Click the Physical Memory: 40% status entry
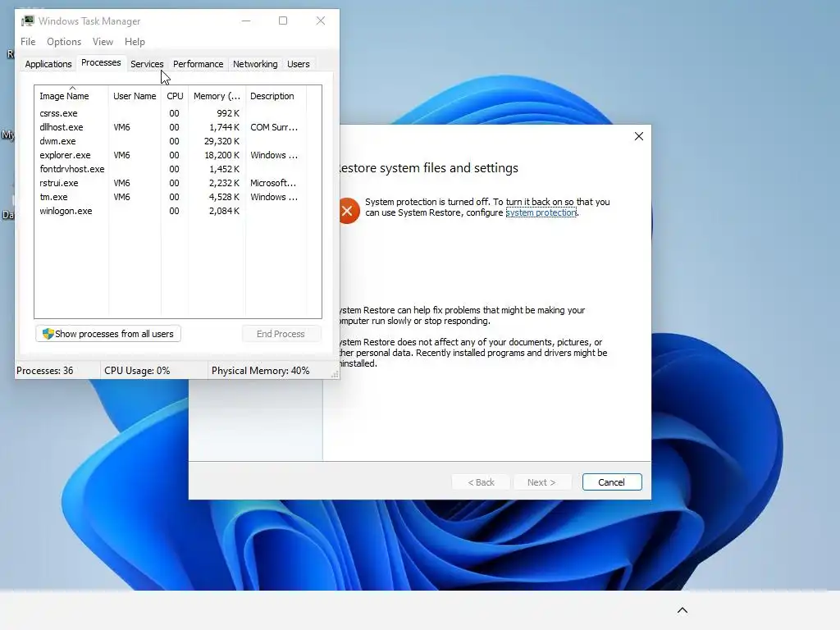This screenshot has height=630, width=840. tap(260, 371)
